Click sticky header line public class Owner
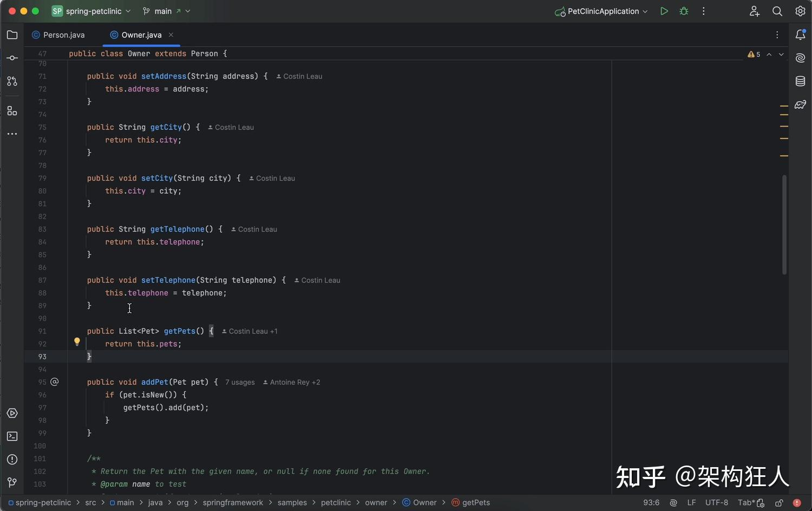Screen dimensions: 812x511 point(148,54)
